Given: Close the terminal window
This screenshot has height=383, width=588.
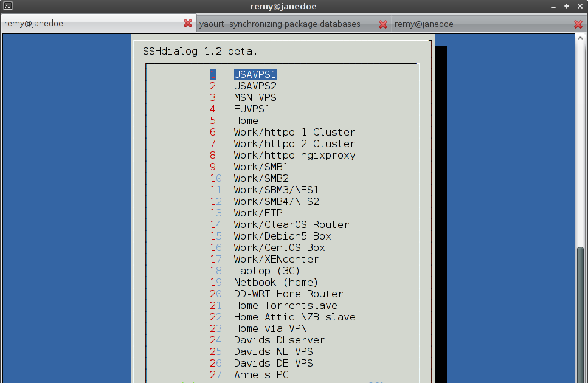Looking at the screenshot, I should point(579,6).
